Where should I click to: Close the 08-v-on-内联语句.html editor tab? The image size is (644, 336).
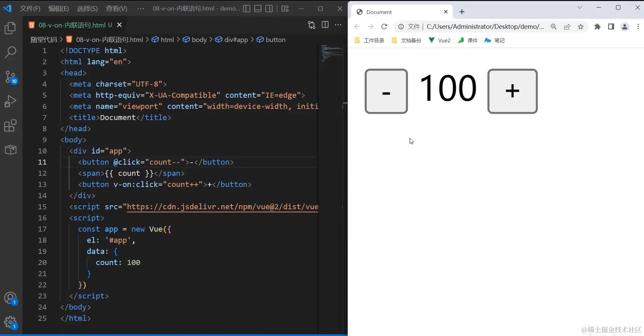pyautogui.click(x=119, y=25)
